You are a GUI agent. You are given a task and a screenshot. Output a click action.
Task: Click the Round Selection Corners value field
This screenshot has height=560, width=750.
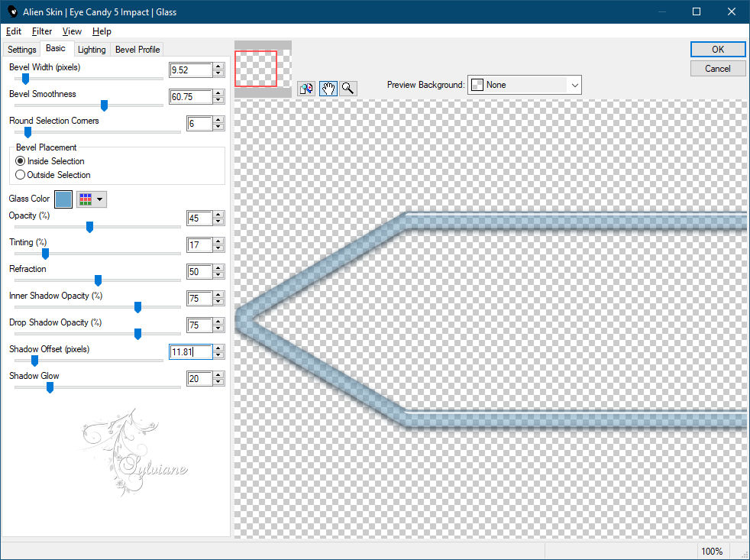199,124
